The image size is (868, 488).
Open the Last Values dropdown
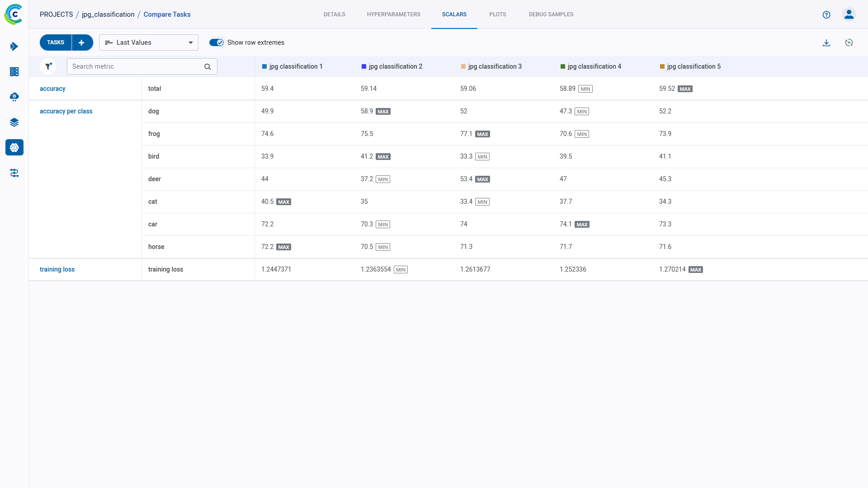click(148, 42)
